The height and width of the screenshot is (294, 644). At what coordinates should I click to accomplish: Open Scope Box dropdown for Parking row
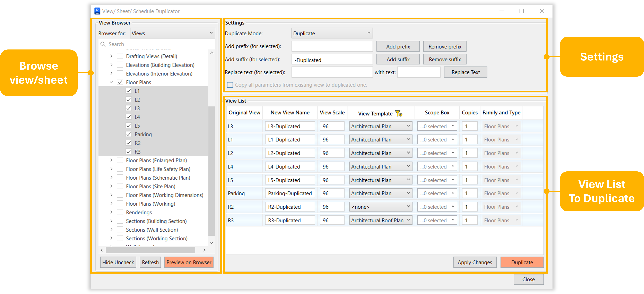click(437, 193)
